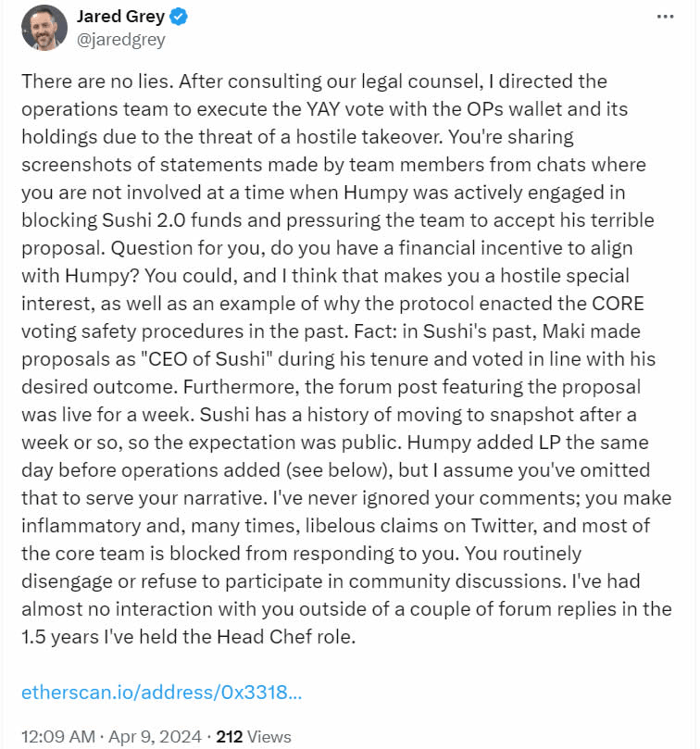Open the three-dot more options menu
This screenshot has width=700, height=749.
(x=665, y=17)
